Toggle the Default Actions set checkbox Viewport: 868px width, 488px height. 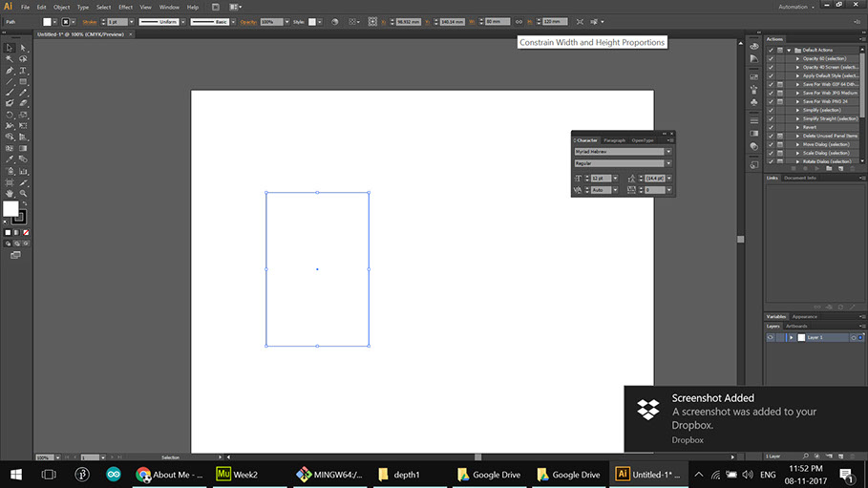tap(771, 50)
